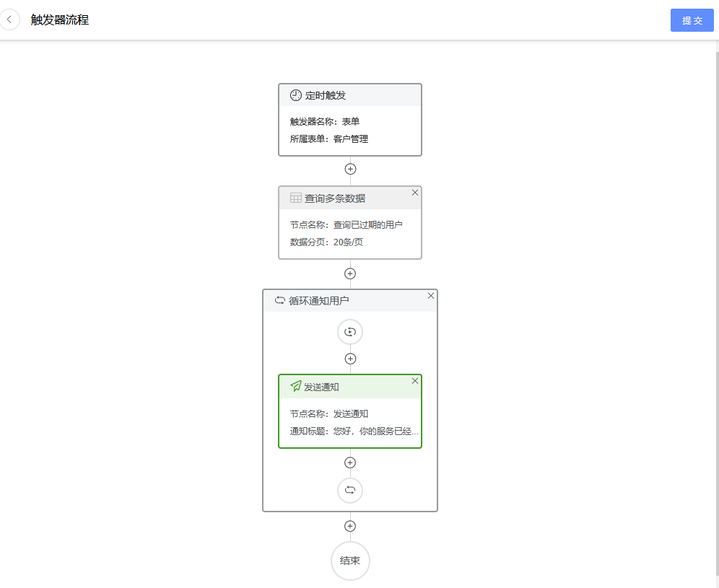The image size is (719, 588).
Task: Click the loop-start circle icon inside the loop container
Action: pos(350,332)
